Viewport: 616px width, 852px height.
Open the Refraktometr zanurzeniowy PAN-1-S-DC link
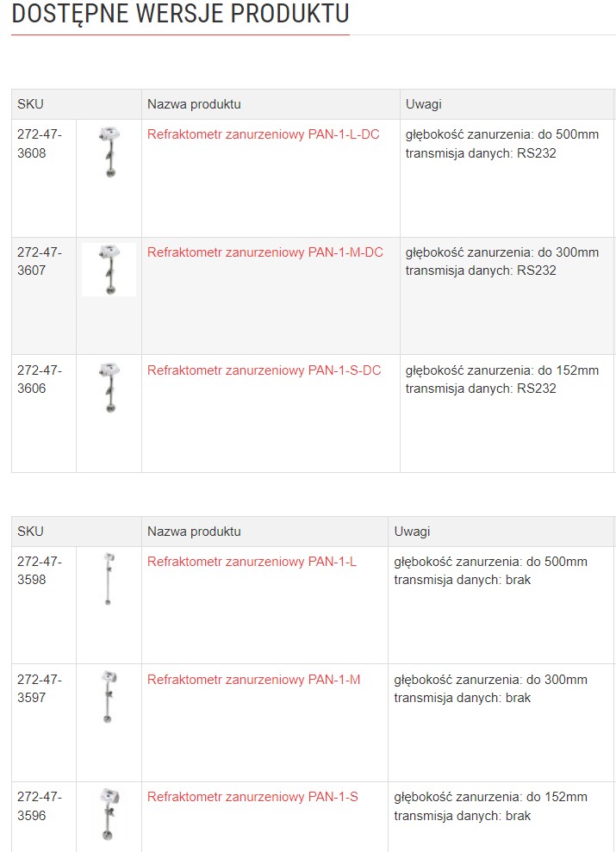tap(264, 370)
